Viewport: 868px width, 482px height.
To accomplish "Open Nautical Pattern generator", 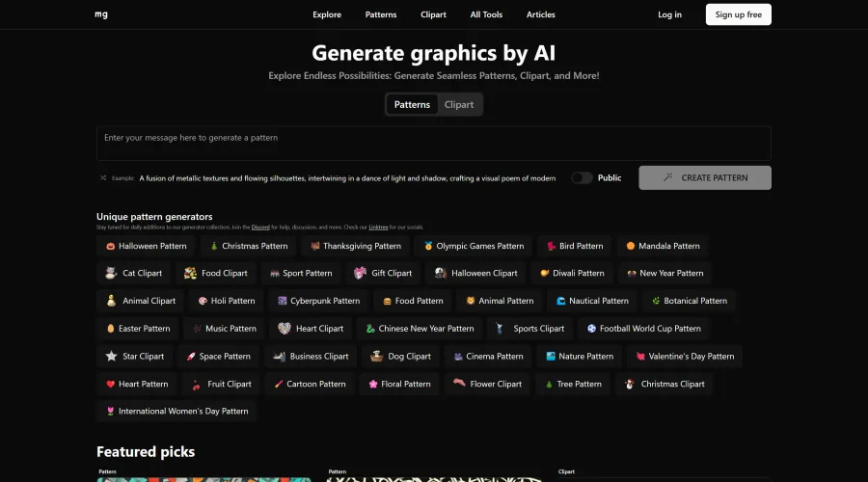I will click(x=592, y=301).
